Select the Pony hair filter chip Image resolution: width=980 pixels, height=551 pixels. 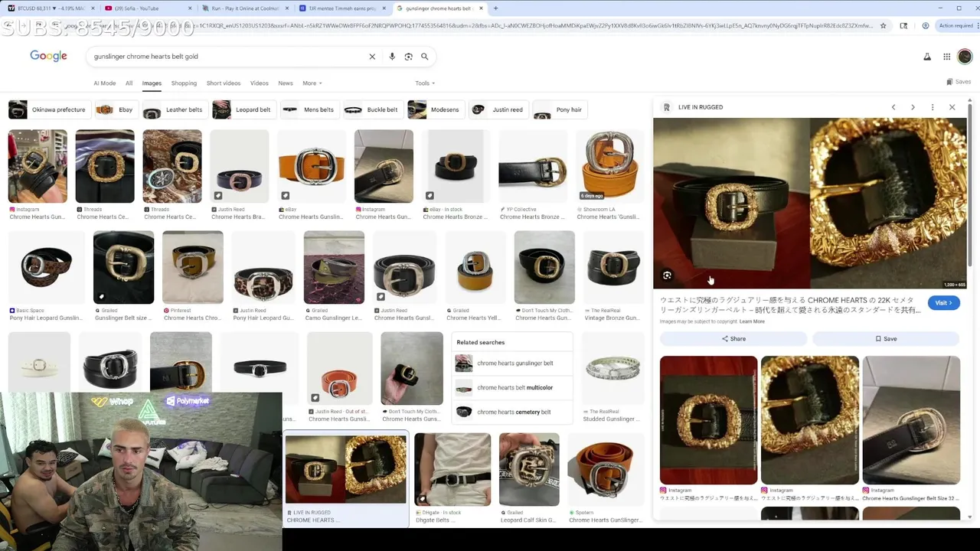pyautogui.click(x=560, y=109)
